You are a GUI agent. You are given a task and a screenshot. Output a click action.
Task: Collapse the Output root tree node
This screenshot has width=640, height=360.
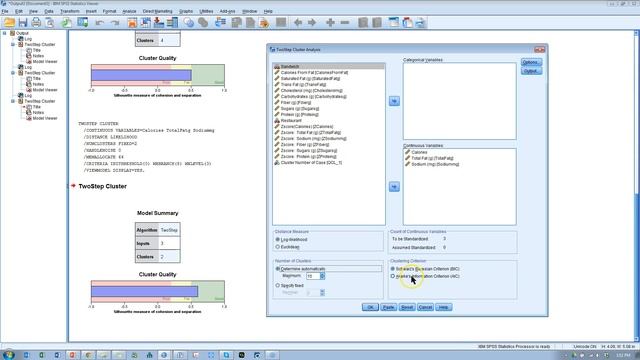(x=4, y=33)
